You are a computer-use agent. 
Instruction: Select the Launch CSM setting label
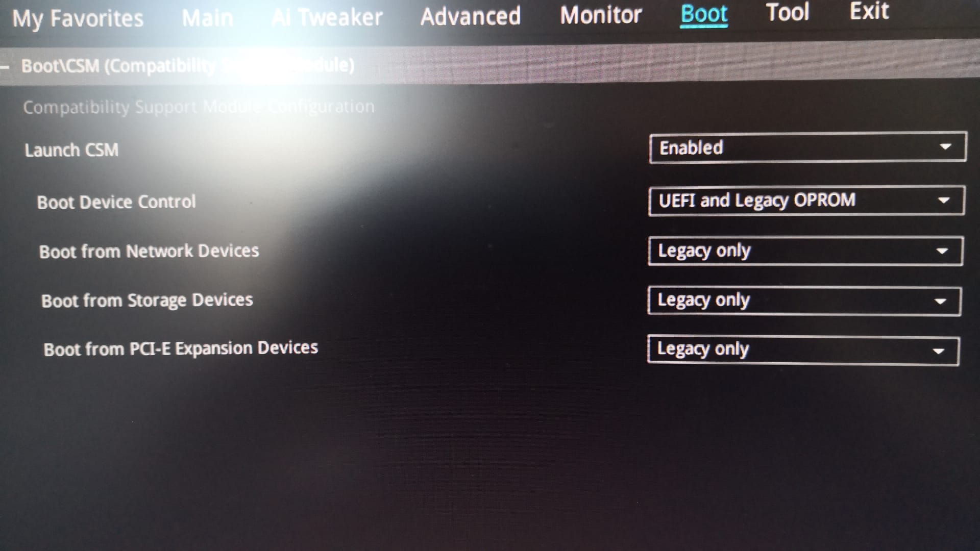[x=71, y=150]
